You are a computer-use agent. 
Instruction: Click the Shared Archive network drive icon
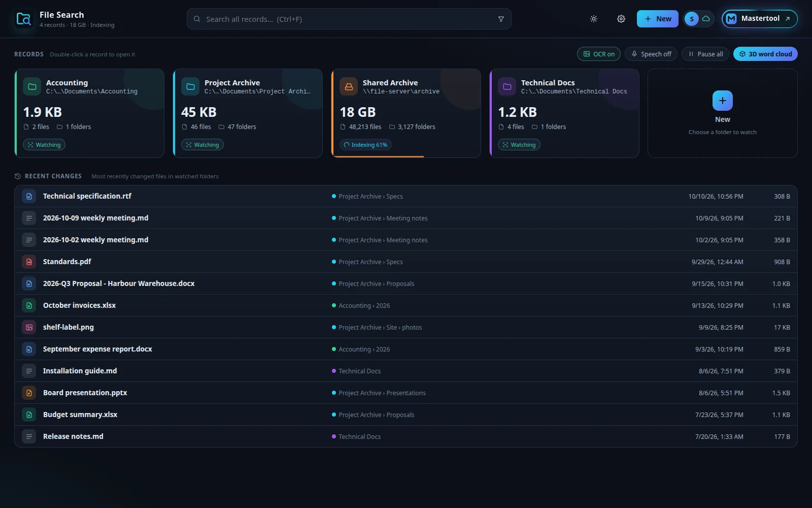349,86
